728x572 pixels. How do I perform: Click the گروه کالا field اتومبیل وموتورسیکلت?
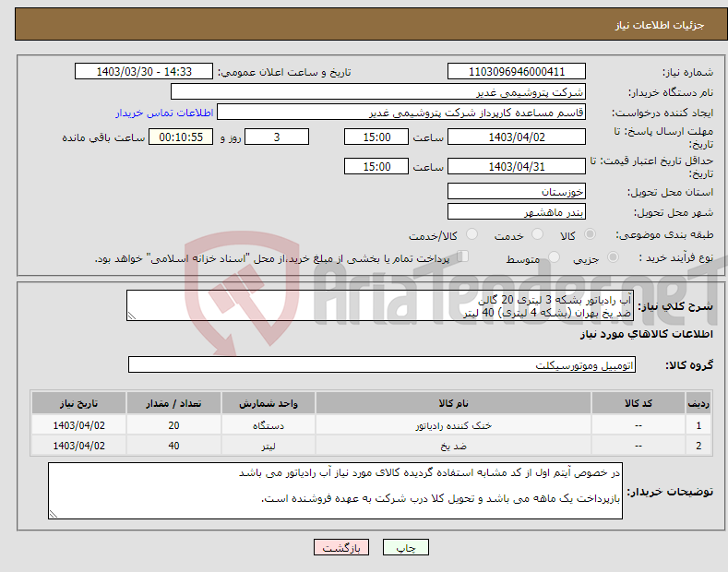pyautogui.click(x=382, y=365)
